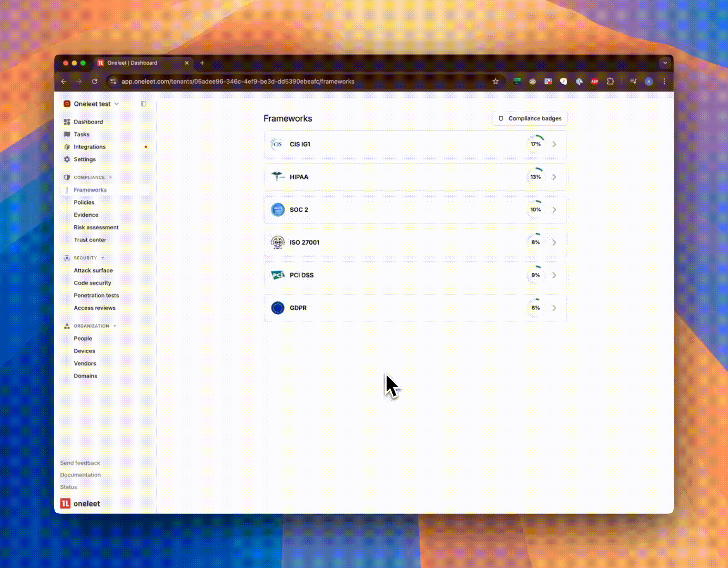728x568 pixels.
Task: Click the ISO 27001 logo icon
Action: [x=277, y=242]
